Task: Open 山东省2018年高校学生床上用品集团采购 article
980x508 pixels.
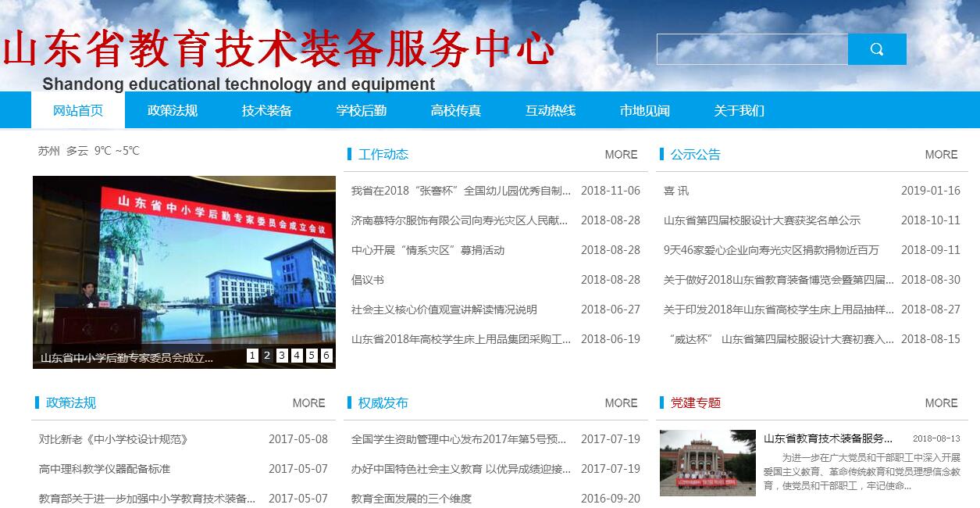Action: 461,339
